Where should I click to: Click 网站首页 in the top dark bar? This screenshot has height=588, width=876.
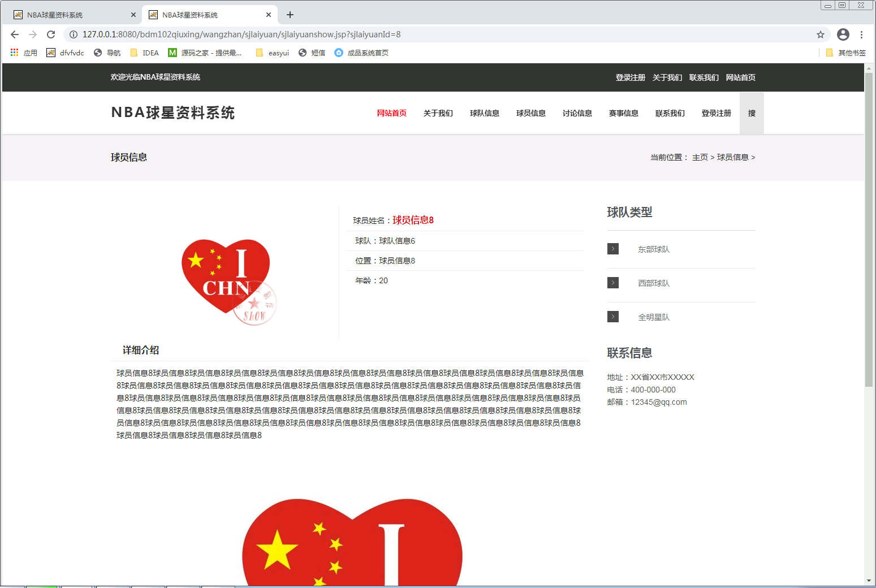[x=741, y=77]
